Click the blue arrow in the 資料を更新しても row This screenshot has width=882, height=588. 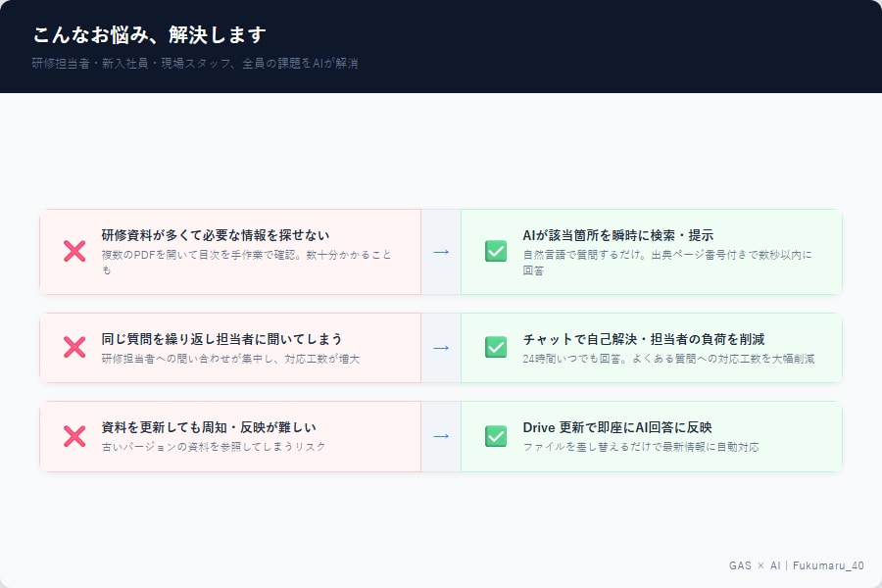pos(441,436)
